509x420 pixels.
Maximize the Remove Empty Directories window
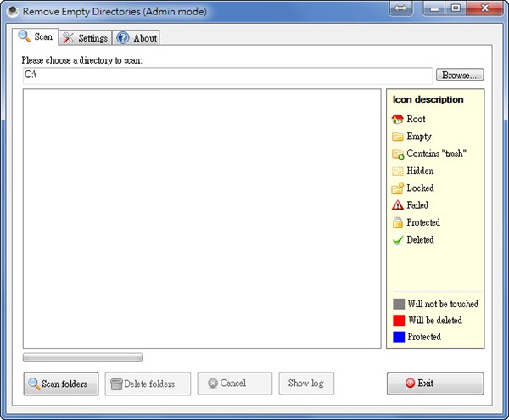456,8
